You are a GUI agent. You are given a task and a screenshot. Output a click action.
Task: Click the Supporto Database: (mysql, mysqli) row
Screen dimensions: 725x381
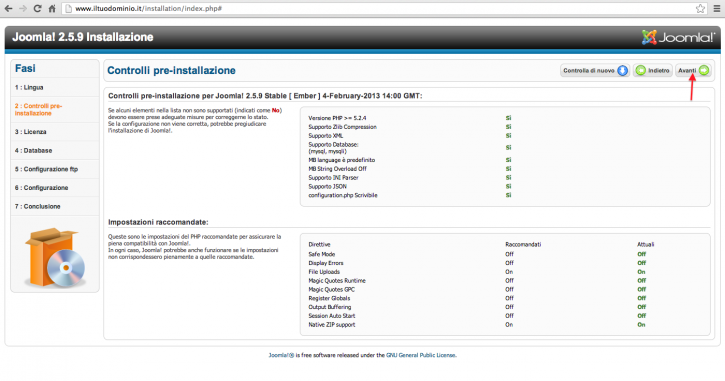pyautogui.click(x=410, y=148)
